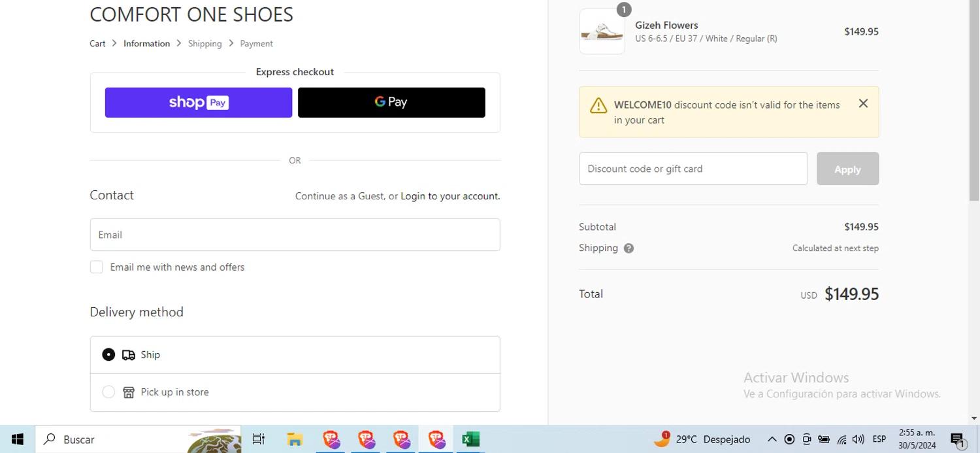980x453 pixels.
Task: Dismiss the WELCOME10 discount warning
Action: pyautogui.click(x=863, y=103)
